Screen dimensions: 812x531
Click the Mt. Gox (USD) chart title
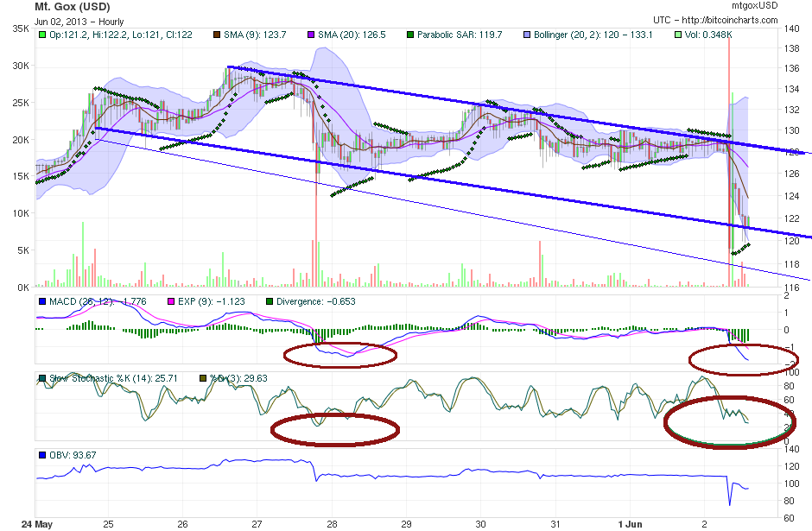pyautogui.click(x=73, y=7)
